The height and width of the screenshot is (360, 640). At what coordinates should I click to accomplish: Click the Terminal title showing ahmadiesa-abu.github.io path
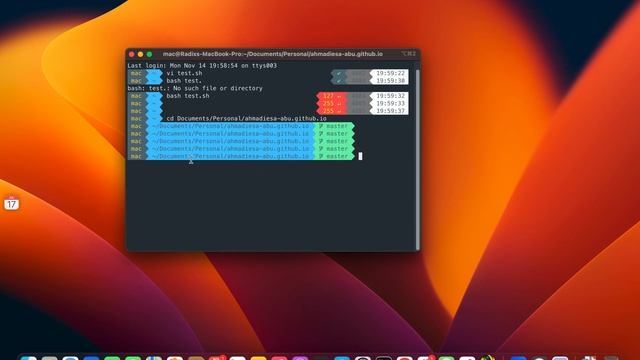tap(273, 54)
